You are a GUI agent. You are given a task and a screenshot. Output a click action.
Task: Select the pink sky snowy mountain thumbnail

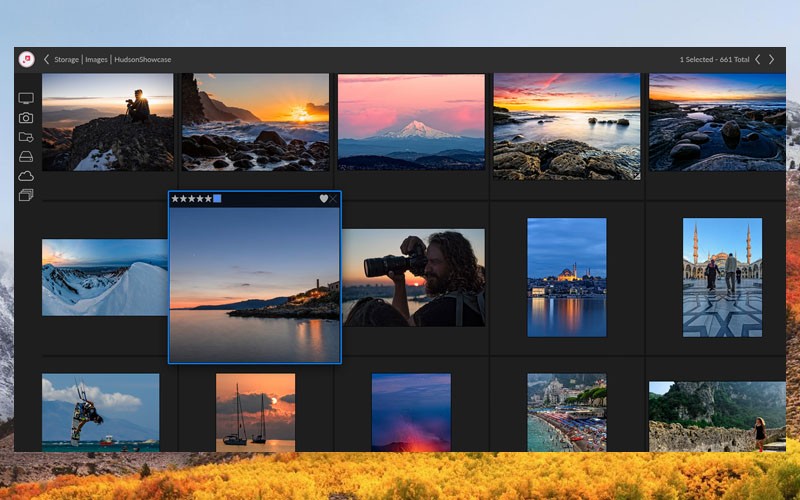point(411,122)
